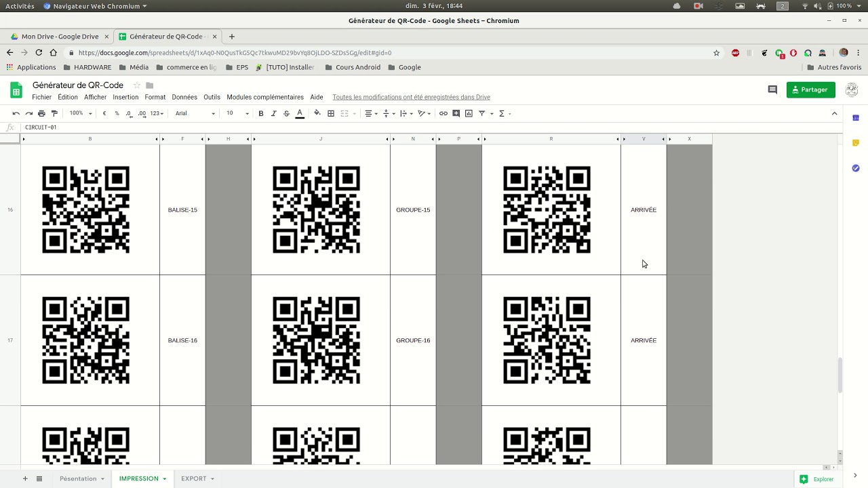Open the Fichier menu
This screenshot has width=868, height=488.
[x=42, y=97]
